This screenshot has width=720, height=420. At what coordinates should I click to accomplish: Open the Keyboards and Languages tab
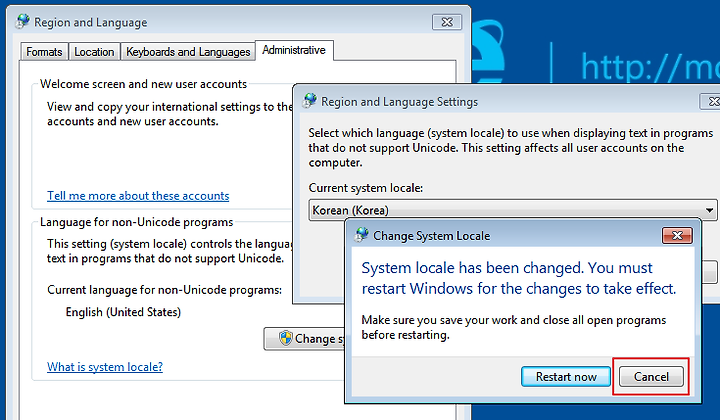coord(188,52)
